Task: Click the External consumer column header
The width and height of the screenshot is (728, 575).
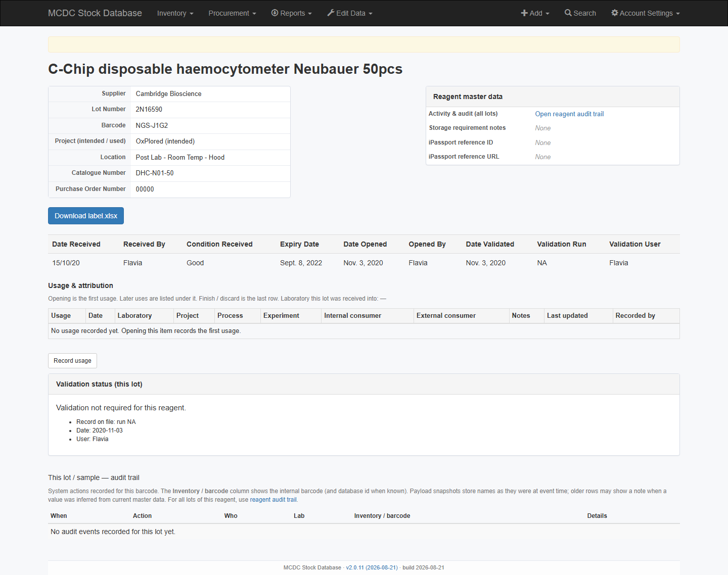Action: tap(446, 316)
